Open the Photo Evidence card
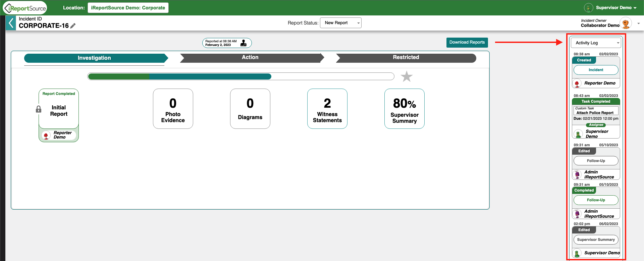Viewport: 644px width, 261px height. pyautogui.click(x=173, y=109)
